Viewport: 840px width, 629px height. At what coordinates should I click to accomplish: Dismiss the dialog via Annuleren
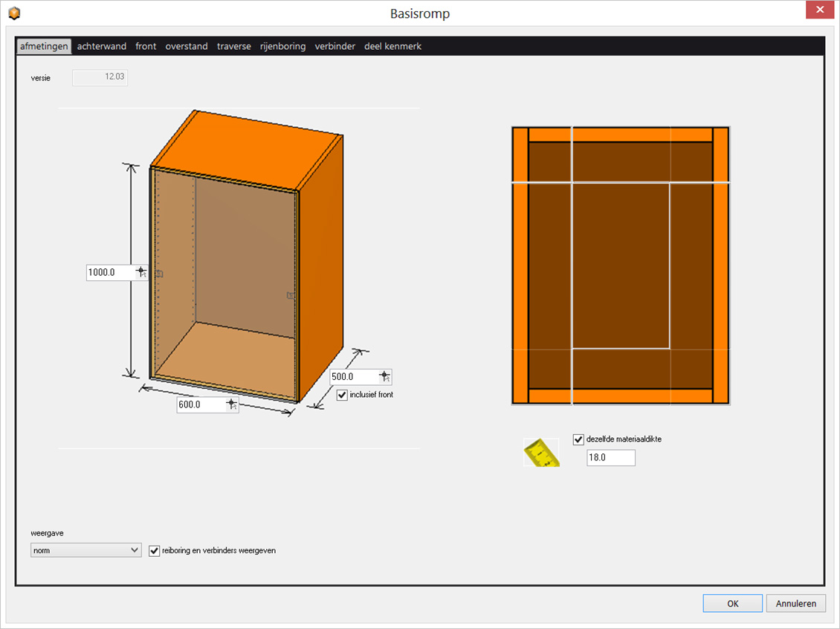(x=795, y=603)
